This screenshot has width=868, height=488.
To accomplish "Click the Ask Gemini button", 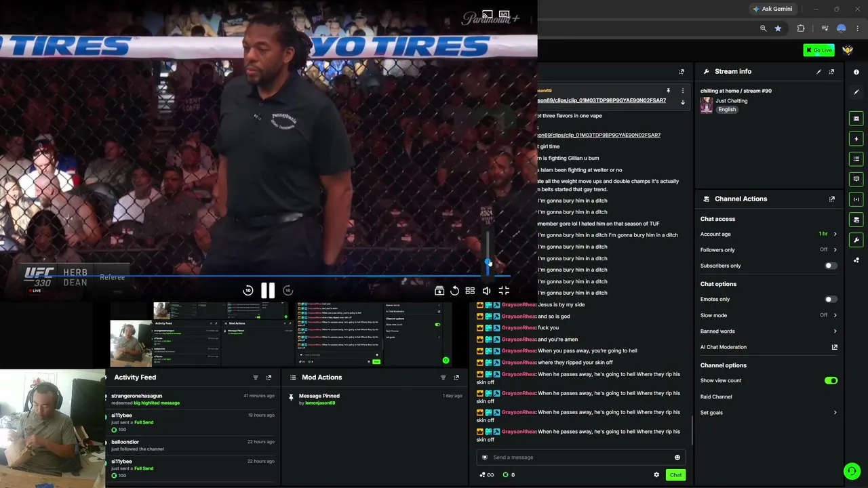I will (x=772, y=9).
